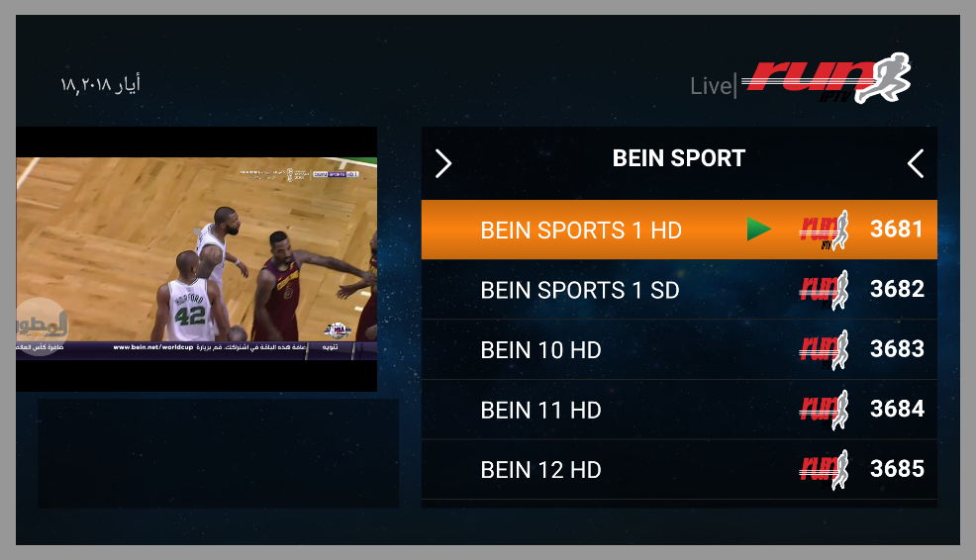Click the run logo beside channel 3685
This screenshot has width=976, height=560.
[x=825, y=469]
